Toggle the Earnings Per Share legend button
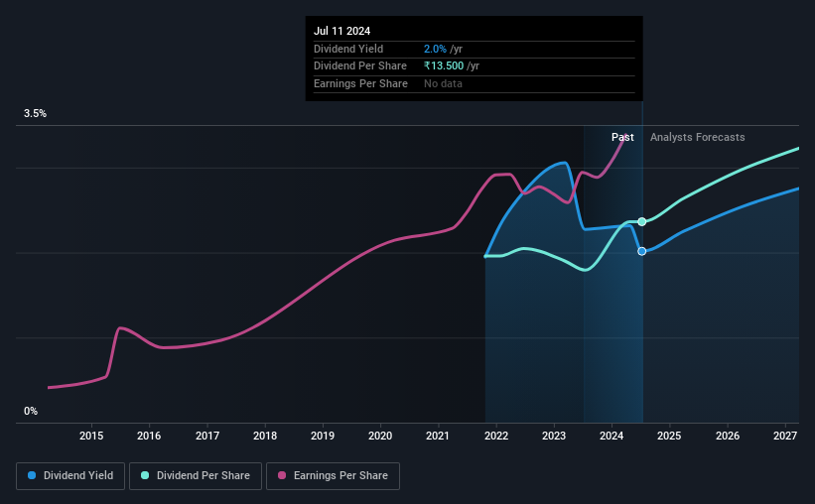Viewport: 815px width, 504px height. coord(333,476)
